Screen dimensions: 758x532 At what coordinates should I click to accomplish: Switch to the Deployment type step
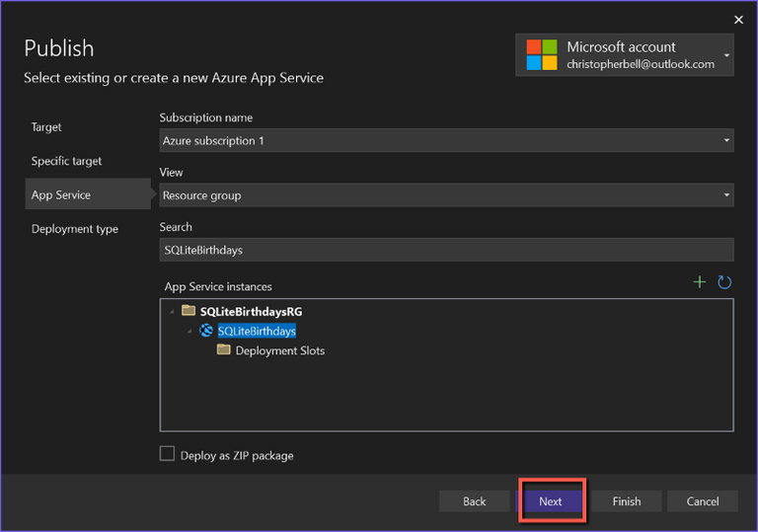[x=75, y=229]
